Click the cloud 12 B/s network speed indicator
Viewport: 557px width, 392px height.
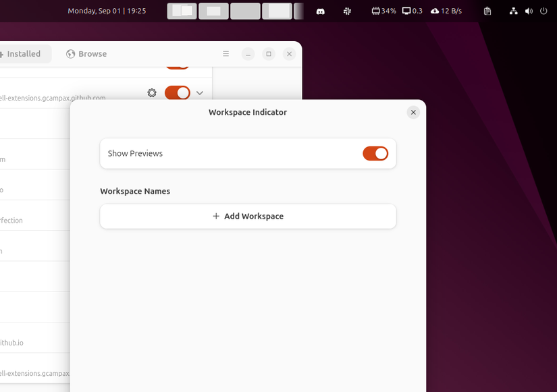(x=446, y=11)
